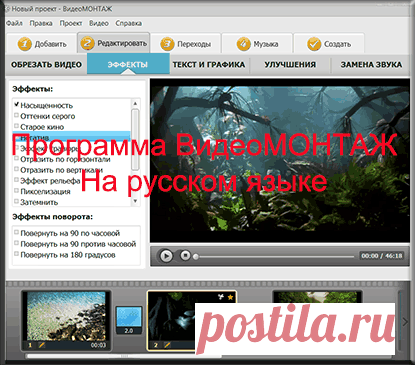This screenshot has width=415, height=365.
Task: Select step 2 Редактировать tab
Action: click(x=114, y=43)
